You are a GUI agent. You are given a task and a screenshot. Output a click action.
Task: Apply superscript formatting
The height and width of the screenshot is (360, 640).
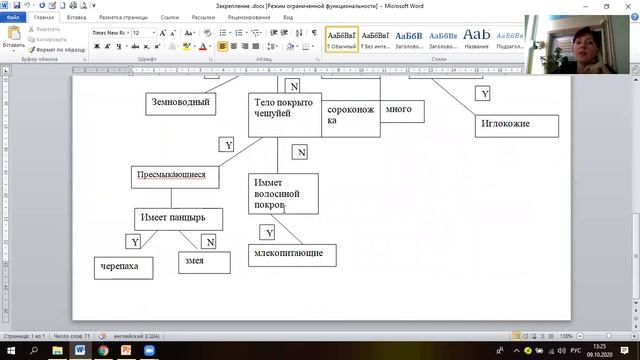(x=157, y=47)
